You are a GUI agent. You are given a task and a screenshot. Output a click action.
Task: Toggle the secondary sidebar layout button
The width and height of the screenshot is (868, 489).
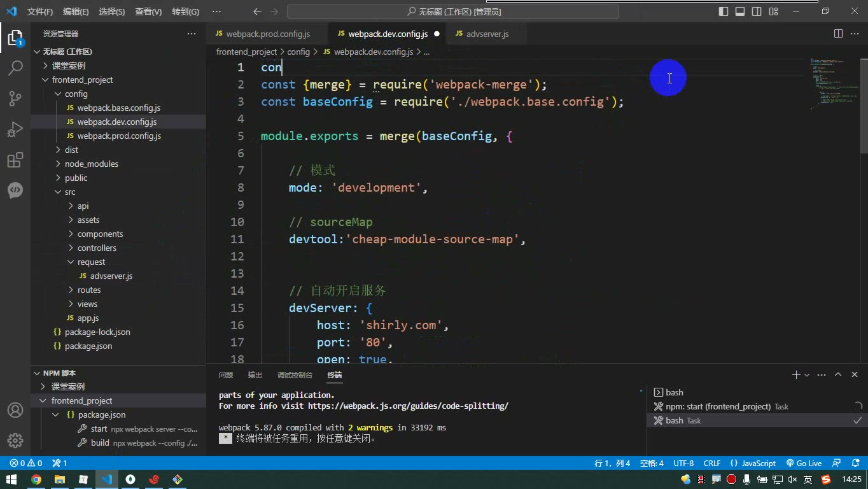pyautogui.click(x=757, y=11)
